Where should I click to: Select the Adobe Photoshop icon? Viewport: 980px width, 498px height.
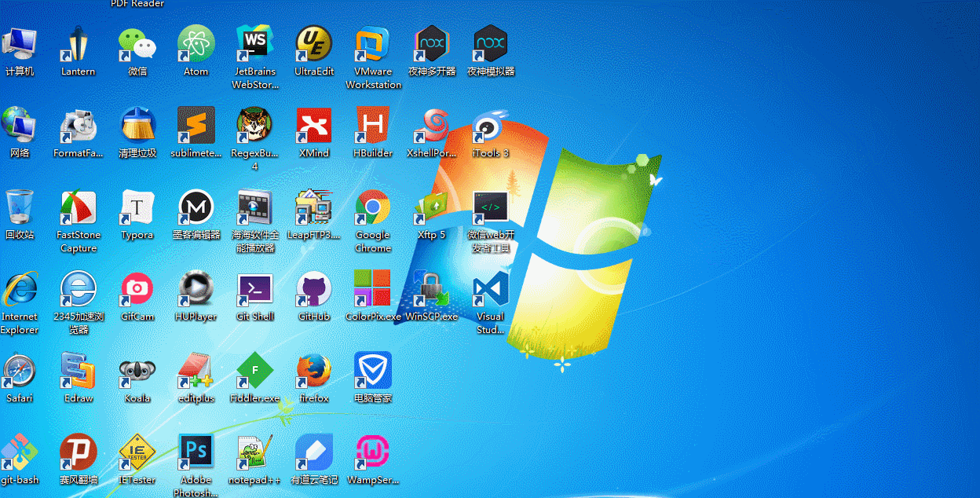coord(196,452)
